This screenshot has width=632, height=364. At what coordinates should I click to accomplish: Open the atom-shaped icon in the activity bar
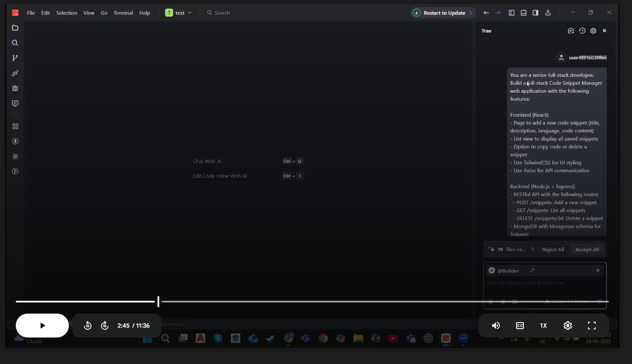click(15, 156)
